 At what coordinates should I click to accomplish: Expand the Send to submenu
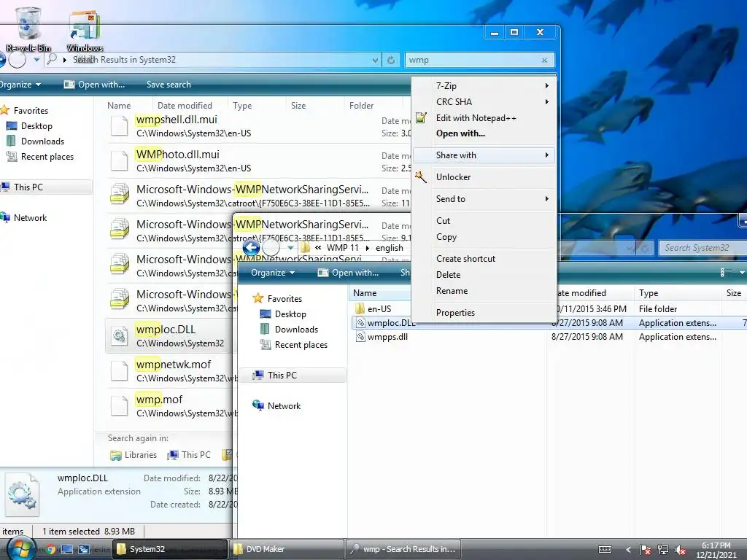pyautogui.click(x=484, y=199)
